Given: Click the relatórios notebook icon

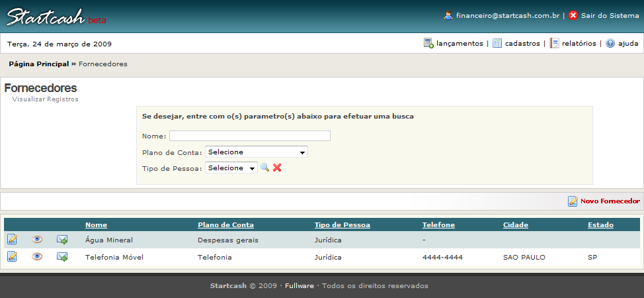Looking at the screenshot, I should coord(555,43).
